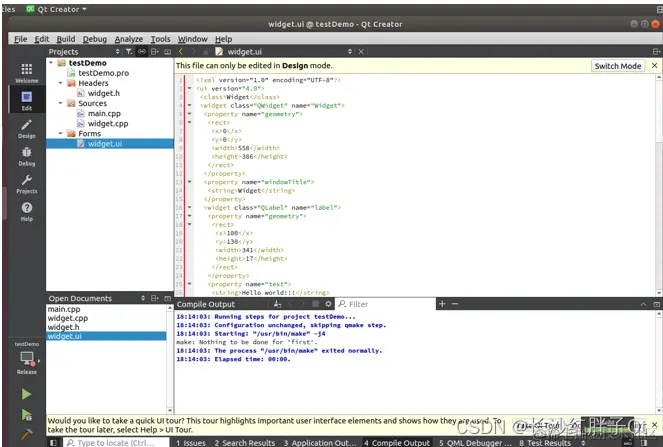This screenshot has height=447, width=663.
Task: Show the 2 Search Results pane
Action: coord(244,443)
